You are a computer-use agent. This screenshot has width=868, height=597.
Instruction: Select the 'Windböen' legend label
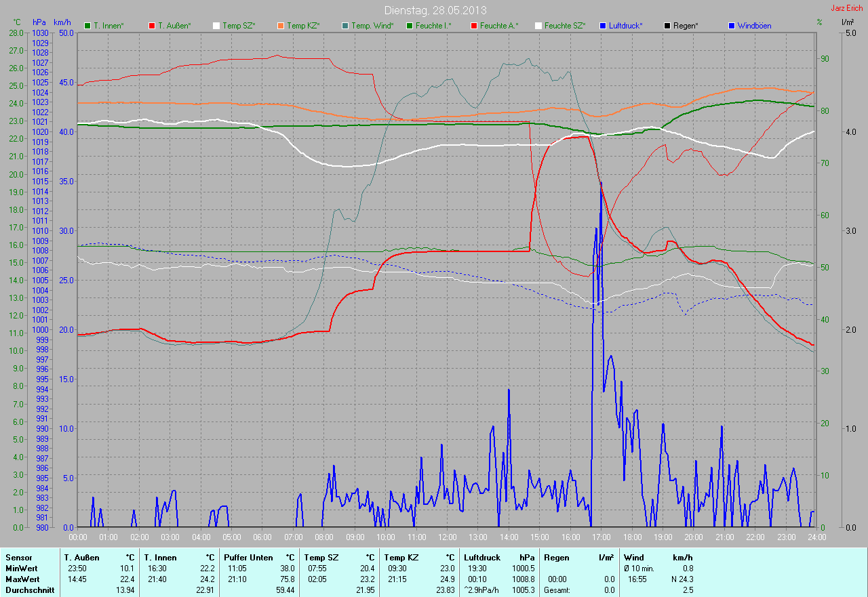(x=754, y=26)
